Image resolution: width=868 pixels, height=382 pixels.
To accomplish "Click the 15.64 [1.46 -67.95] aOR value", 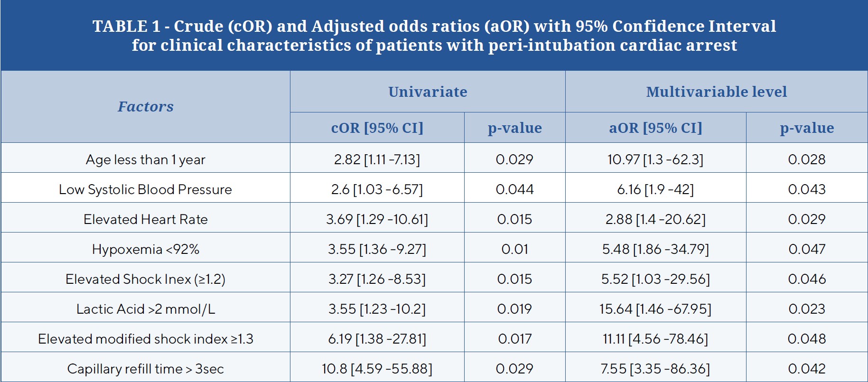I will pos(655,309).
